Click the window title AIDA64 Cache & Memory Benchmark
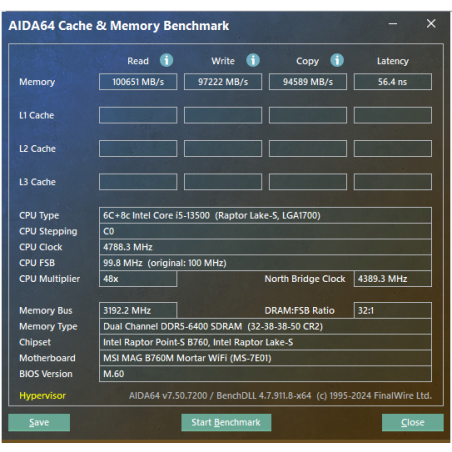The height and width of the screenshot is (452, 452). 119,26
